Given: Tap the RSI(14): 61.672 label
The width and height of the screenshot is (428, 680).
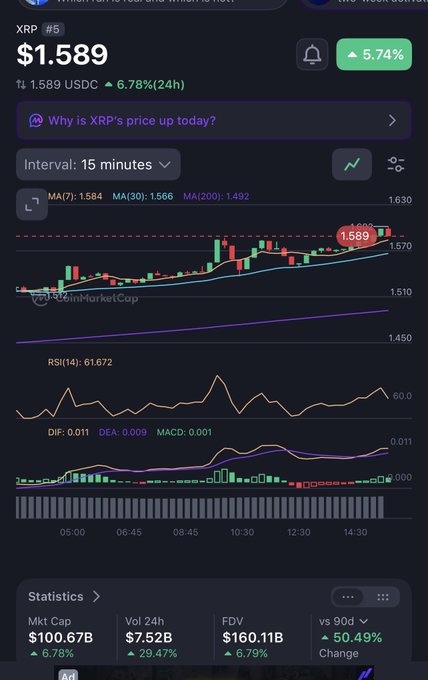Looking at the screenshot, I should pyautogui.click(x=80, y=362).
